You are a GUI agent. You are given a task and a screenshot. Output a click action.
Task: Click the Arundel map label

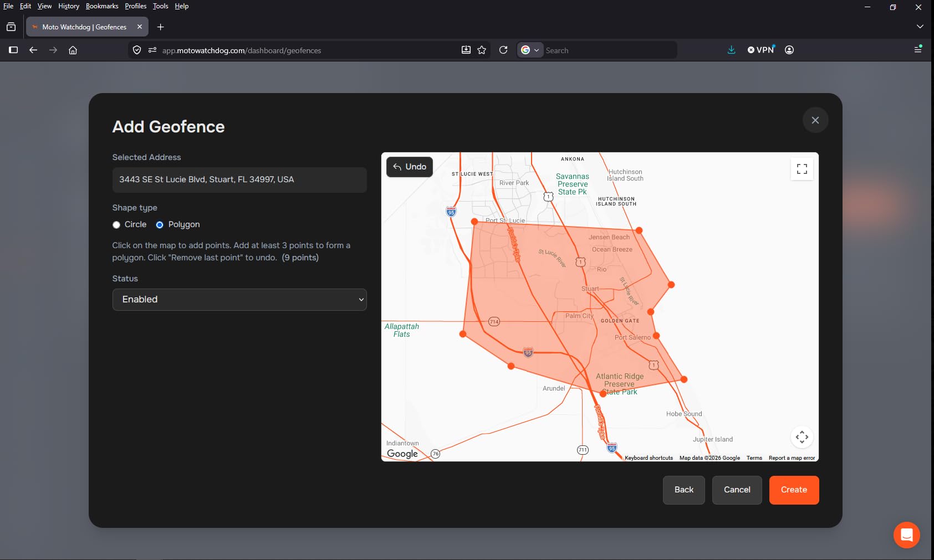554,388
